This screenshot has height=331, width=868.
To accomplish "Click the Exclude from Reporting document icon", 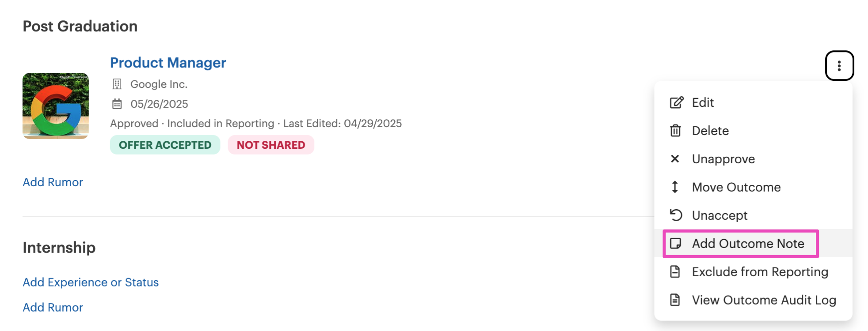I will 675,272.
